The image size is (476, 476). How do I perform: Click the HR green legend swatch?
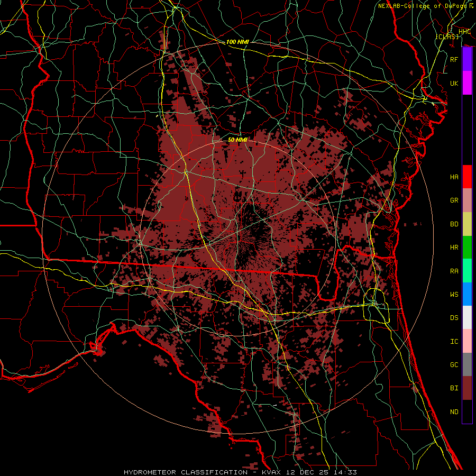pyautogui.click(x=467, y=247)
